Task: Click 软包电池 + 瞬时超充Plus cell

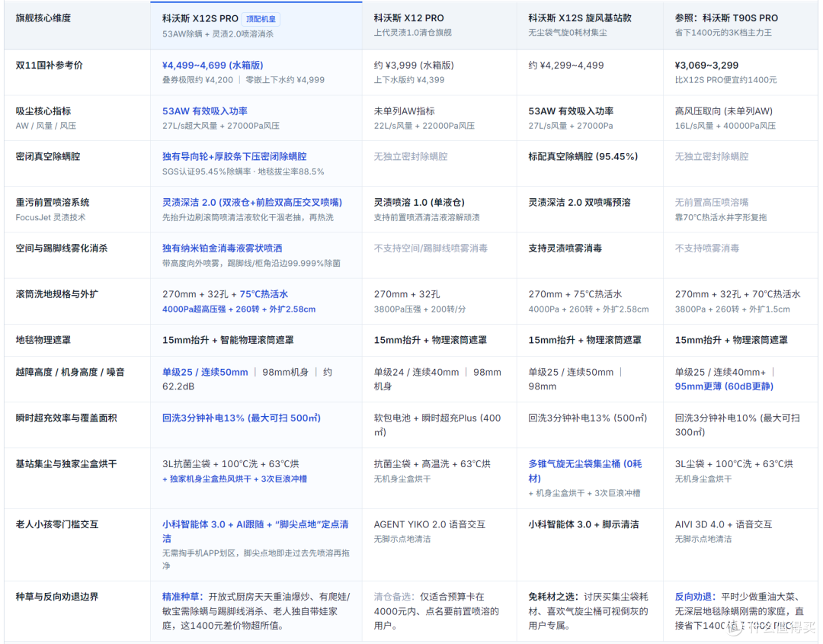Action: click(x=437, y=425)
